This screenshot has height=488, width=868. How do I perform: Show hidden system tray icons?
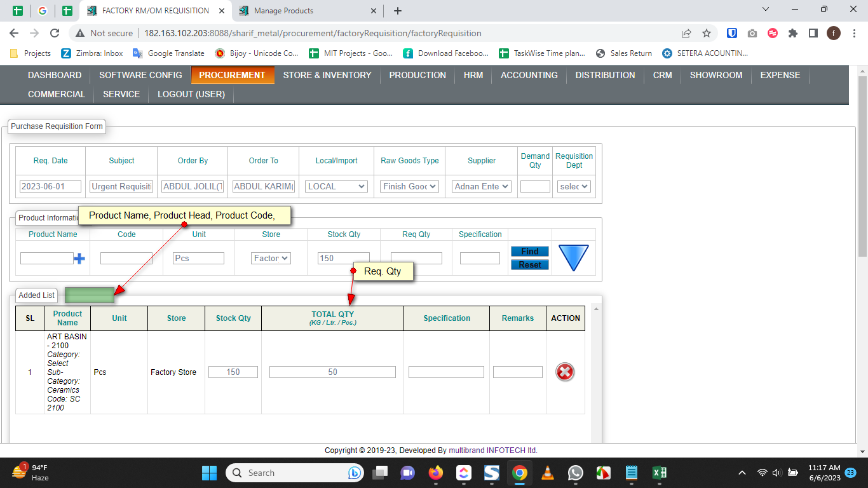742,473
